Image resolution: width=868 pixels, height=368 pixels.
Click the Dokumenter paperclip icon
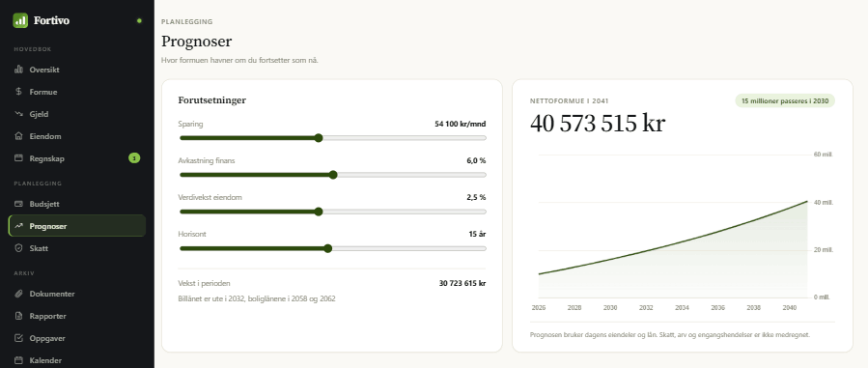(x=18, y=294)
